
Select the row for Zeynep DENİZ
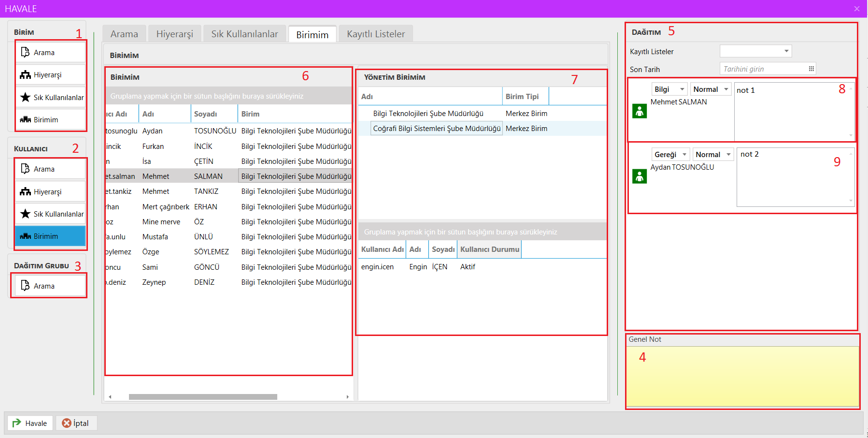click(x=228, y=282)
